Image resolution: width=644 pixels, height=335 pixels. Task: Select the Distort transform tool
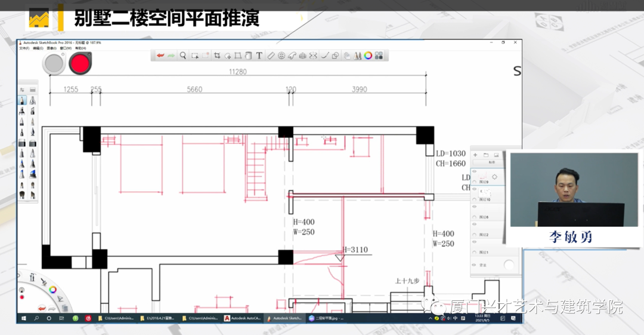(238, 56)
